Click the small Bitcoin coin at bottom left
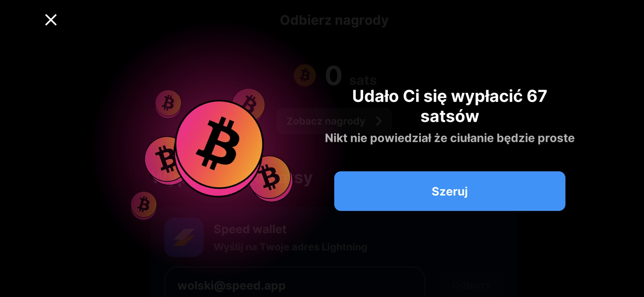Image resolution: width=644 pixels, height=297 pixels. [x=144, y=205]
